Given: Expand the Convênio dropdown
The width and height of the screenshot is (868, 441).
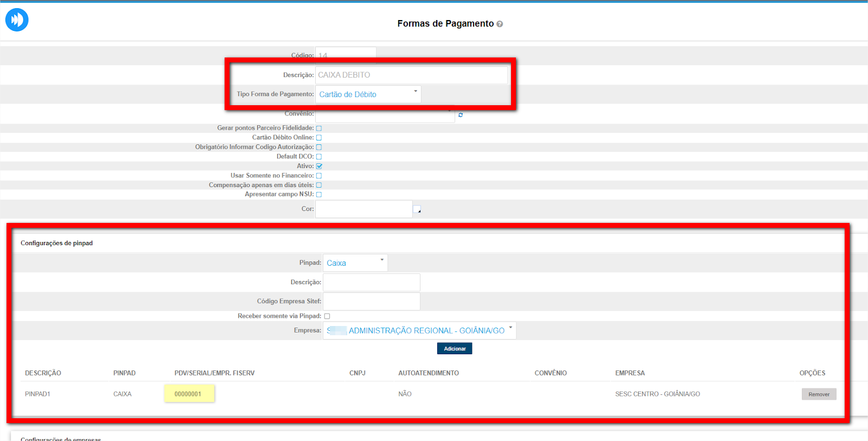Looking at the screenshot, I should 385,115.
